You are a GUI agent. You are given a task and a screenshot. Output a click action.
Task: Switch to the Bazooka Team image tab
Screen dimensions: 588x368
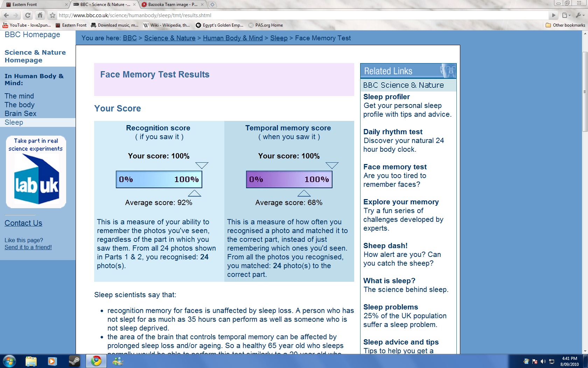coord(173,5)
